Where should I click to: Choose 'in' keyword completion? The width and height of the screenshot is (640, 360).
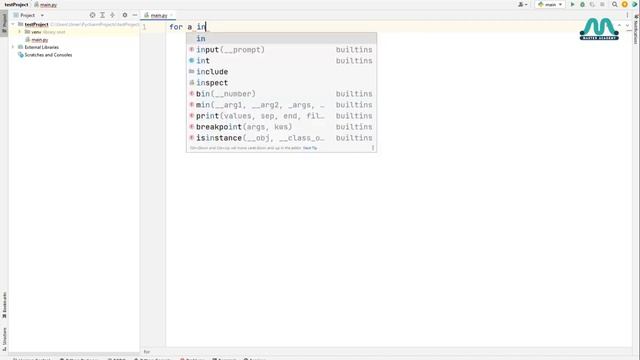coord(281,38)
